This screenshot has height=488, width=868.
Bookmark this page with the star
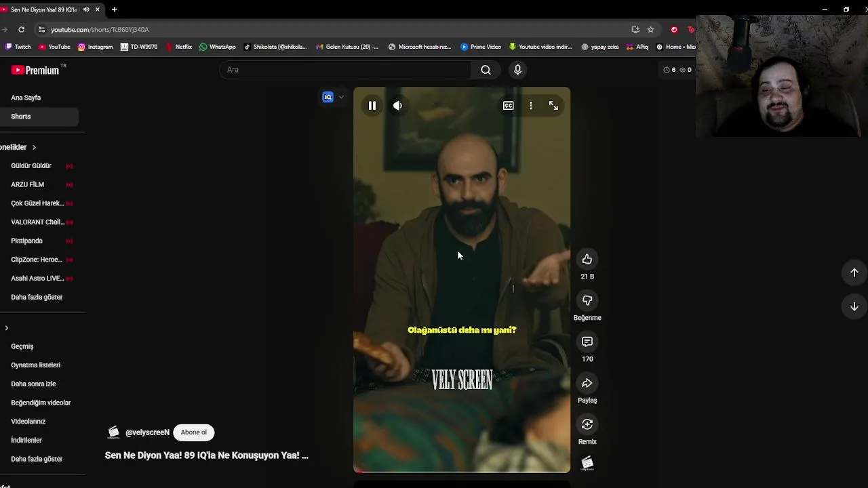650,30
